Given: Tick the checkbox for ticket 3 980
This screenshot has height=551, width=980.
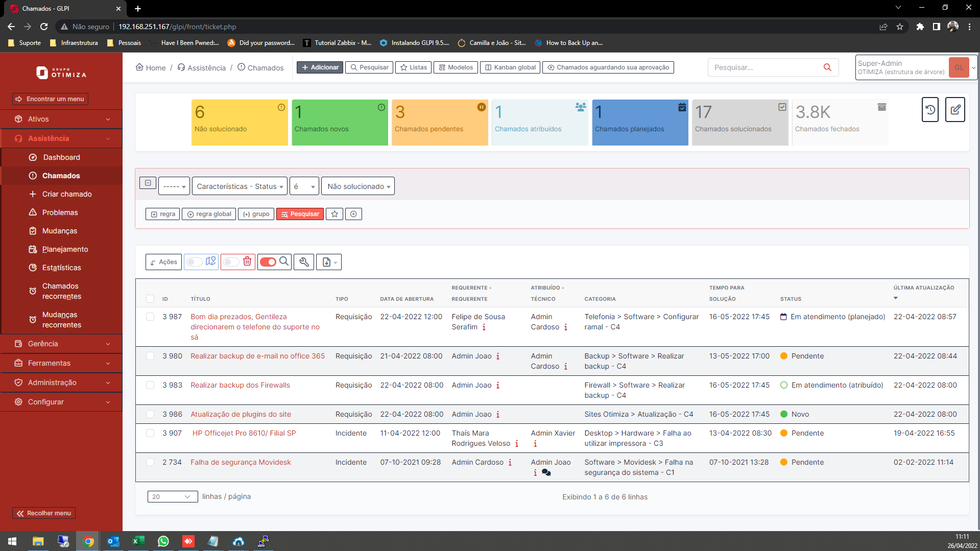Looking at the screenshot, I should point(150,356).
